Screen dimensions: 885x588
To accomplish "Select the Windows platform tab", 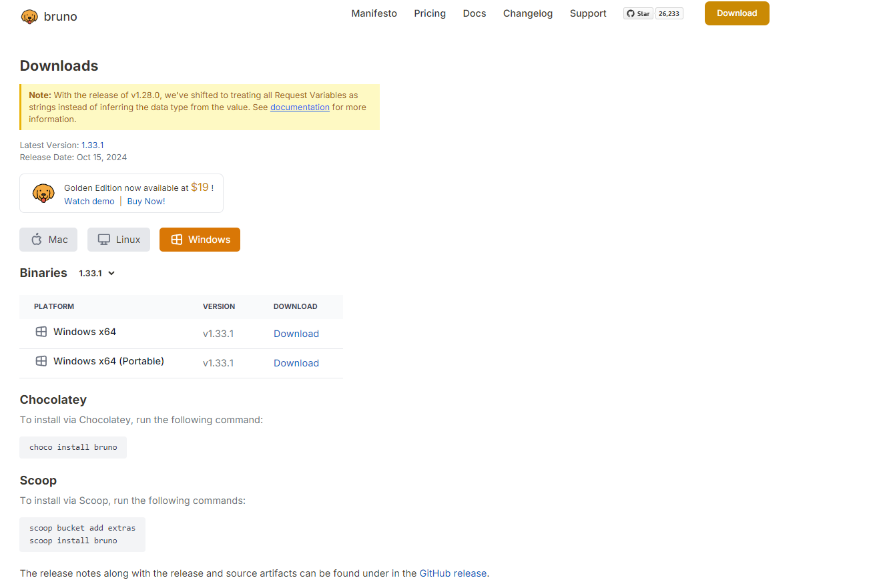I will click(x=200, y=240).
